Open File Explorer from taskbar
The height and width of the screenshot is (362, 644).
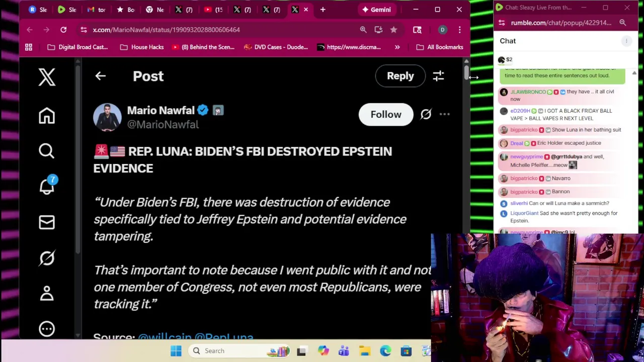tap(365, 351)
